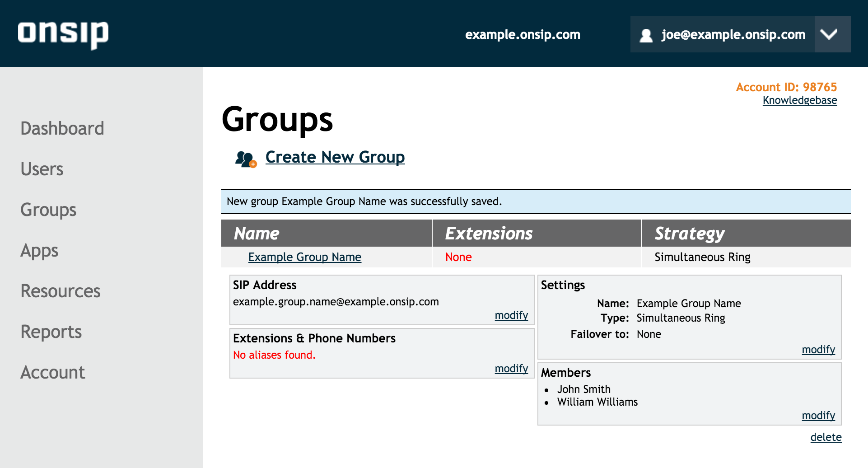Screen dimensions: 868x468
Task: Modify the group Settings
Action: tap(818, 350)
